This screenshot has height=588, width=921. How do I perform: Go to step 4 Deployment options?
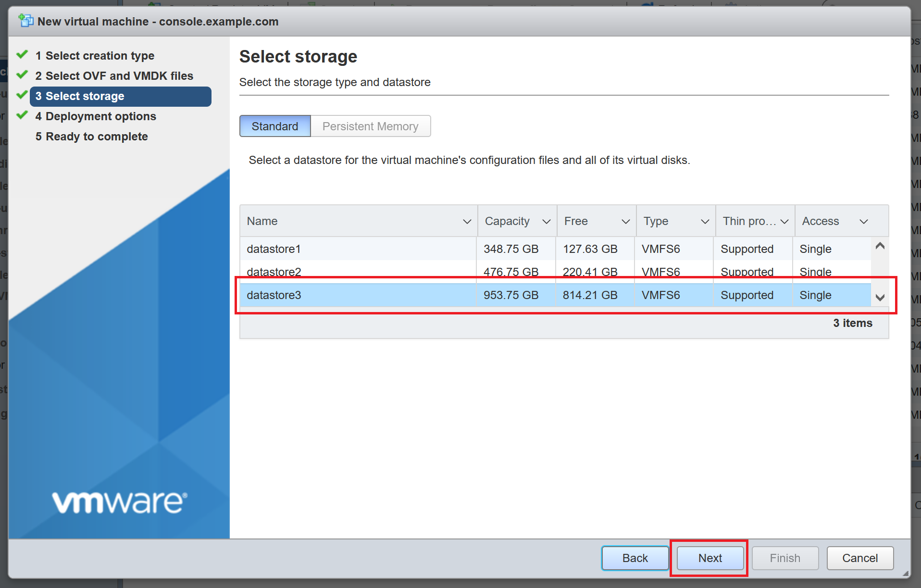point(96,116)
